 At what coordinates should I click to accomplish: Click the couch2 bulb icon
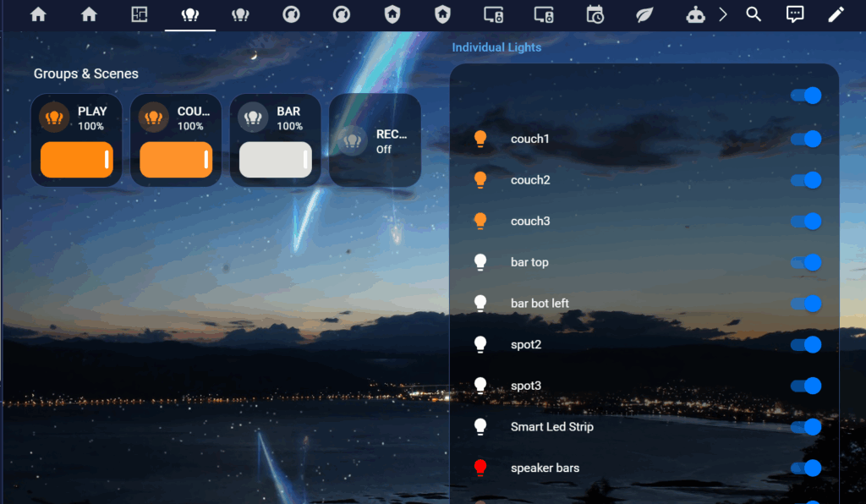pos(480,180)
